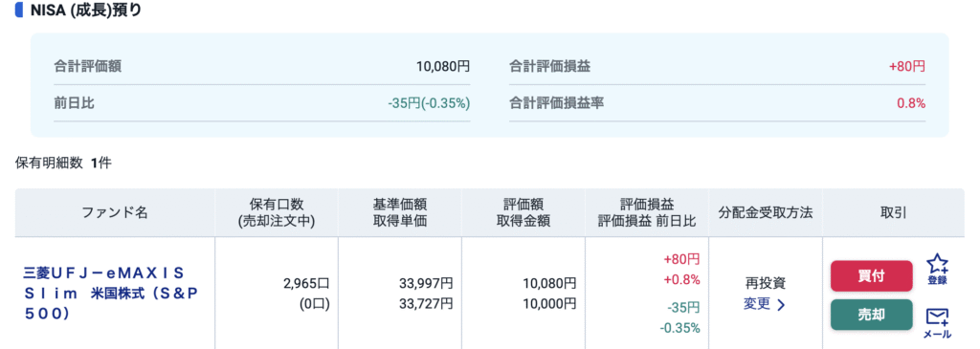Click the 保有明細数 1件 label
The height and width of the screenshot is (349, 980).
click(63, 164)
